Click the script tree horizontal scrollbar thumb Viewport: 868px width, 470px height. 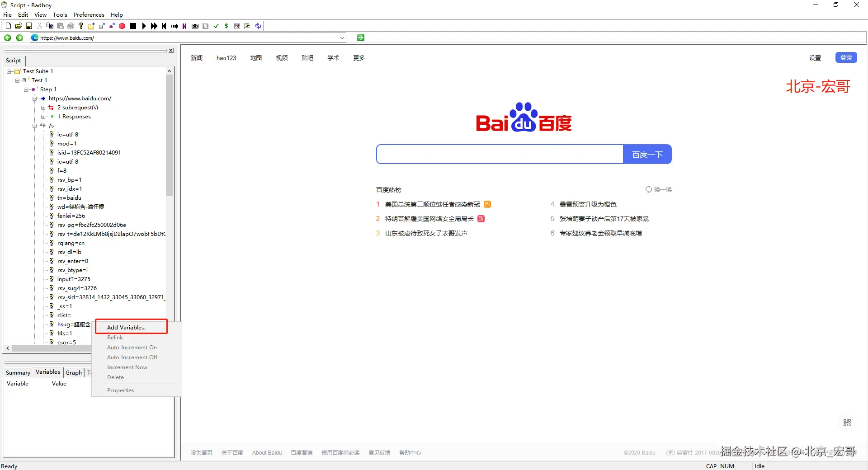tap(52, 348)
